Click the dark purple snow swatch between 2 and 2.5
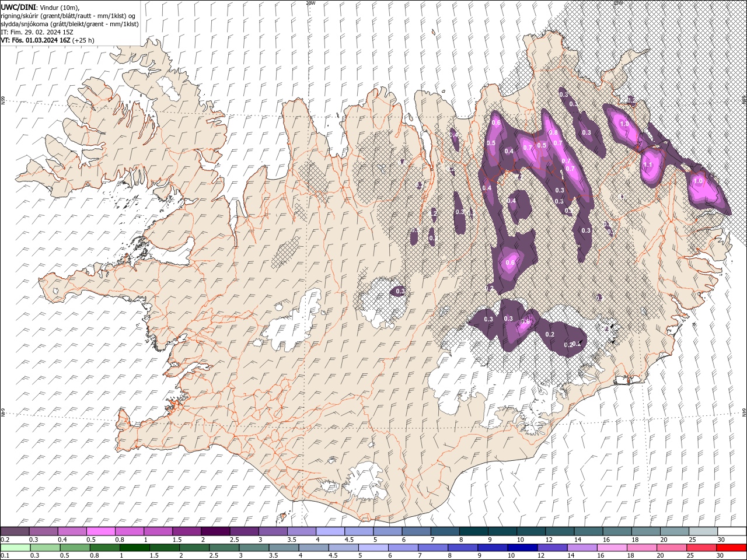The height and width of the screenshot is (560, 747). 215,531
